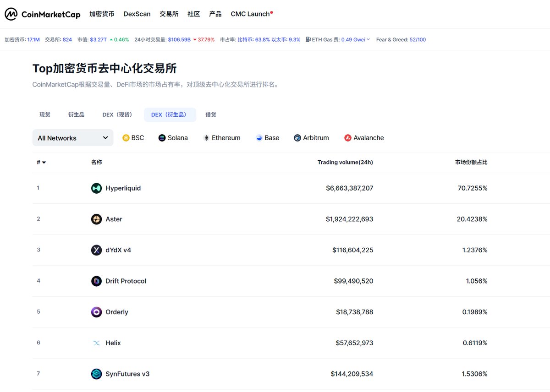The height and width of the screenshot is (392, 550).
Task: Switch to the DEX（现货）tab
Action: coord(119,115)
